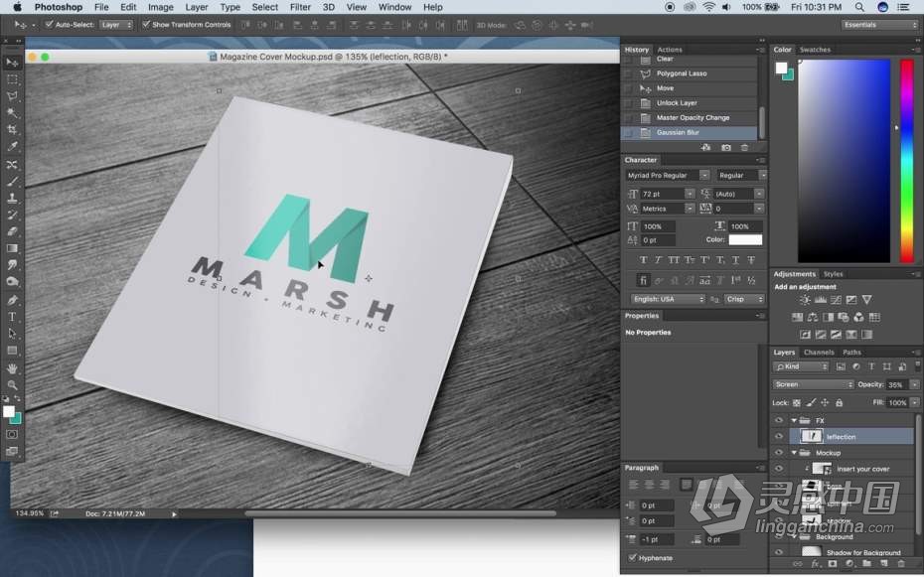Screen dimensions: 924x577
Task: Add layer style fx icon
Action: point(816,564)
